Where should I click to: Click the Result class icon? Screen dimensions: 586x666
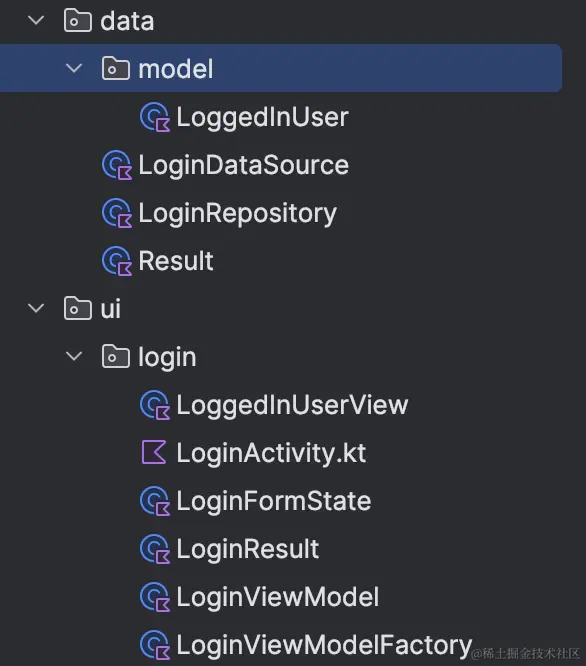click(117, 261)
